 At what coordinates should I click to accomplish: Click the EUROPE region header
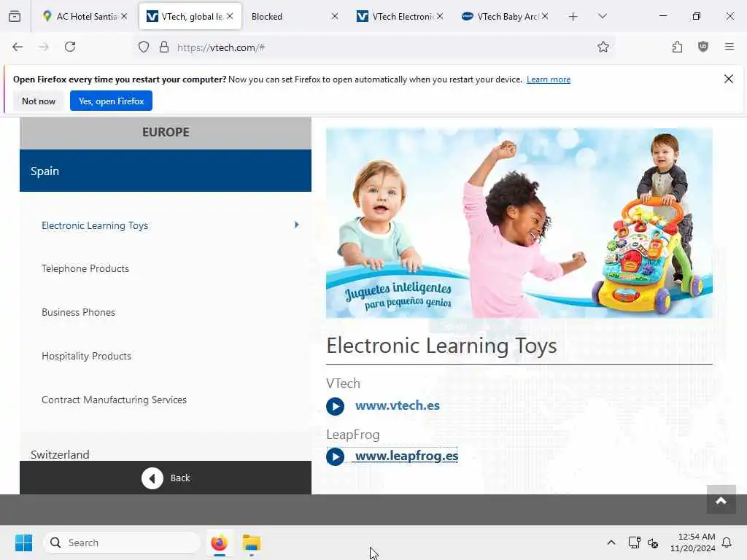click(166, 133)
